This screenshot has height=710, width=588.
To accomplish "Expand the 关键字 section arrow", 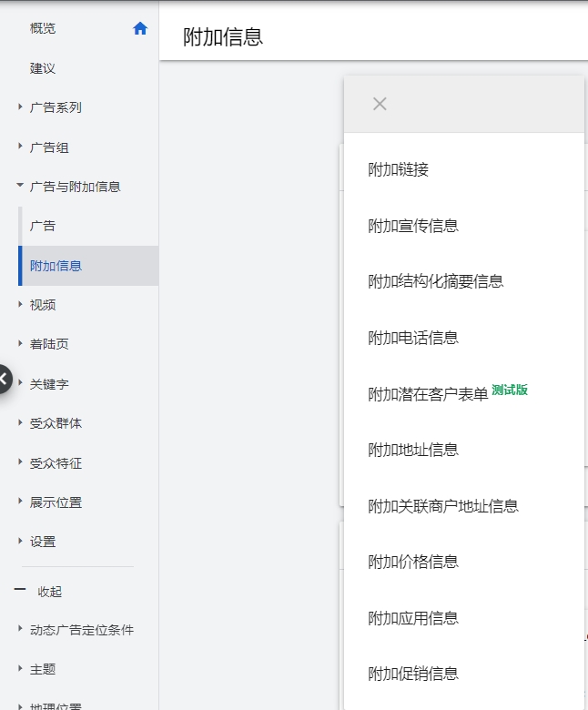I will coord(20,383).
